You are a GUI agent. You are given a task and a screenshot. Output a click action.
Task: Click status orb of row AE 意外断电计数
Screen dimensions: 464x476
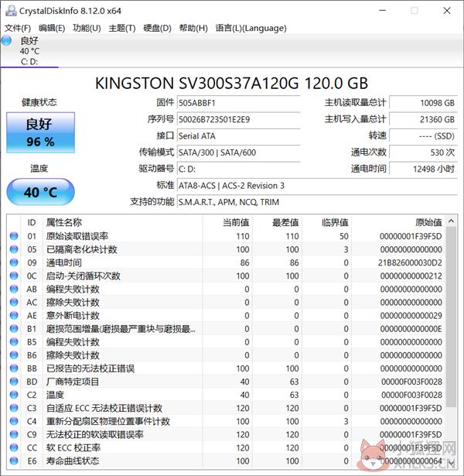click(x=14, y=316)
